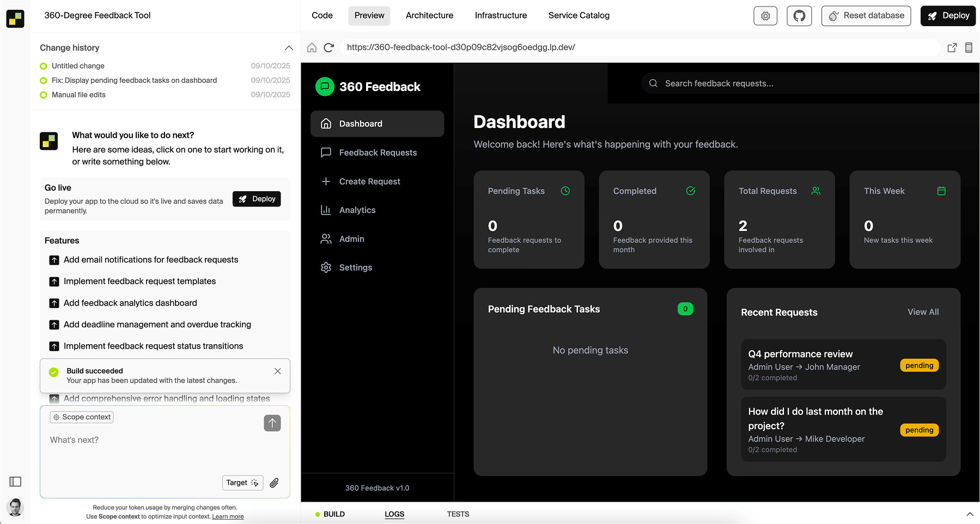Open the mobile view toggle beside the URL bar
980x524 pixels.
pos(969,47)
